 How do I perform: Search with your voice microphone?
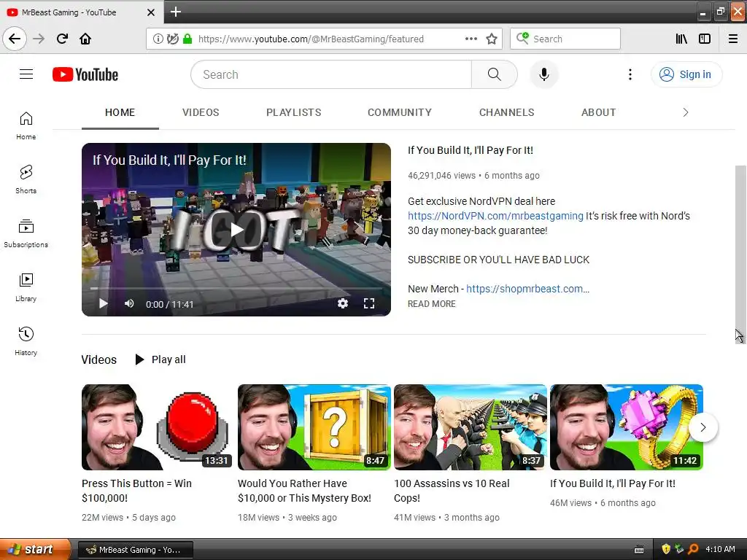(x=543, y=74)
